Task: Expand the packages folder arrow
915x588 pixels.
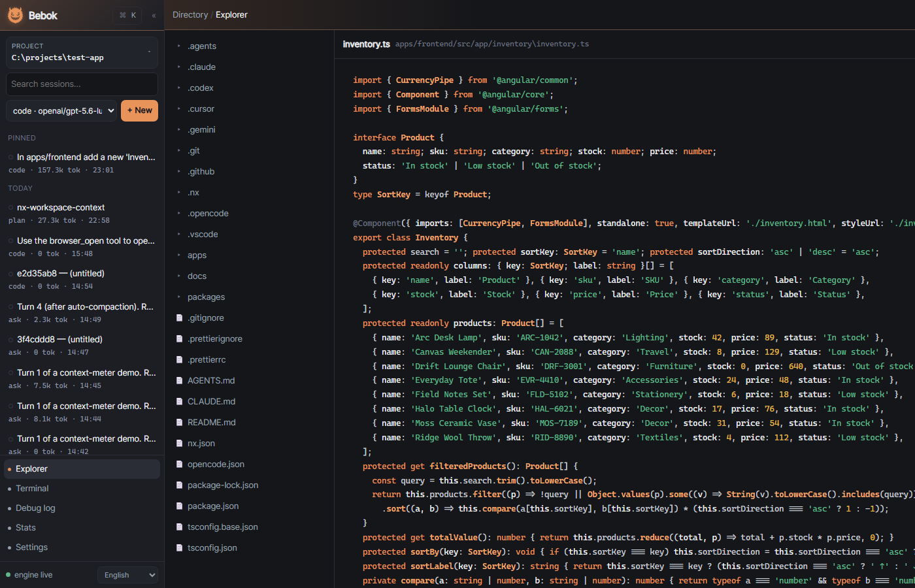Action: (179, 297)
